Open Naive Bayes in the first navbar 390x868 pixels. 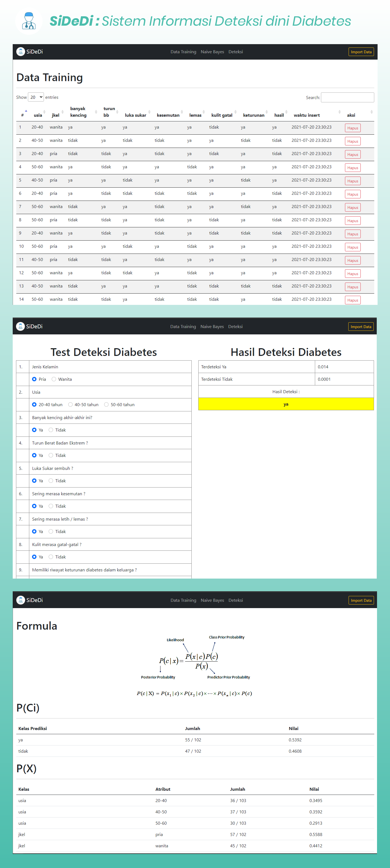click(212, 52)
